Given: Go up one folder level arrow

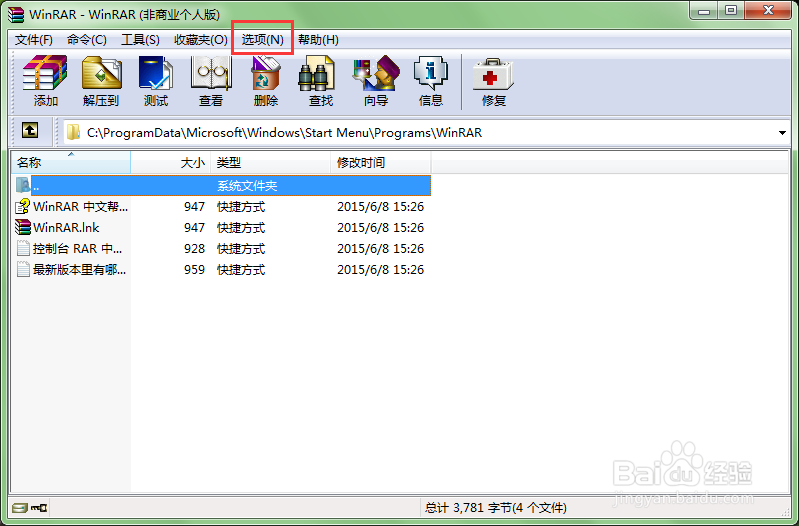Looking at the screenshot, I should point(30,131).
